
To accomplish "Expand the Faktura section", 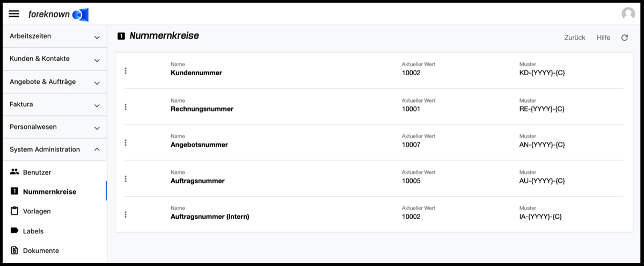I will point(54,104).
